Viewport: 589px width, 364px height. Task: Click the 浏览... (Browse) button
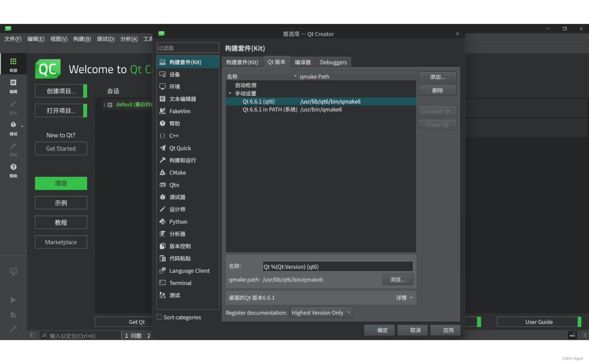coord(397,280)
